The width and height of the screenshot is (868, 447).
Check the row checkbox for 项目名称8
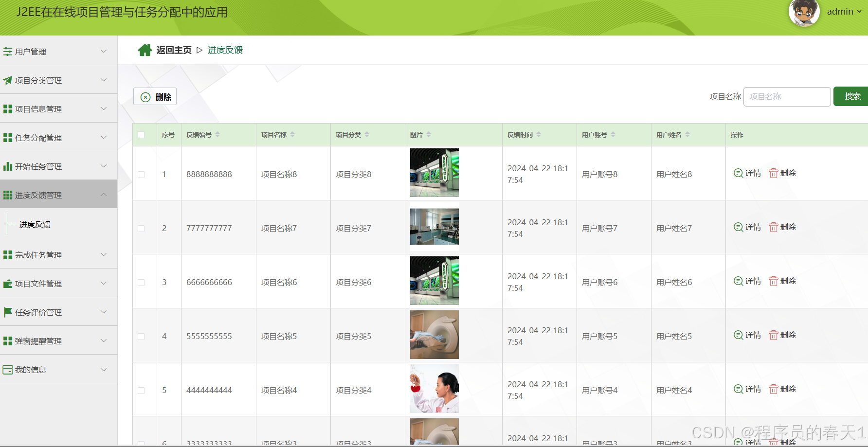coord(141,175)
